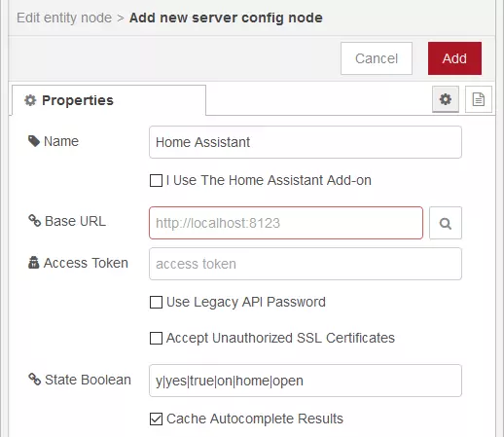Focus the Name input field
Screen dimensions: 504x437
click(306, 142)
